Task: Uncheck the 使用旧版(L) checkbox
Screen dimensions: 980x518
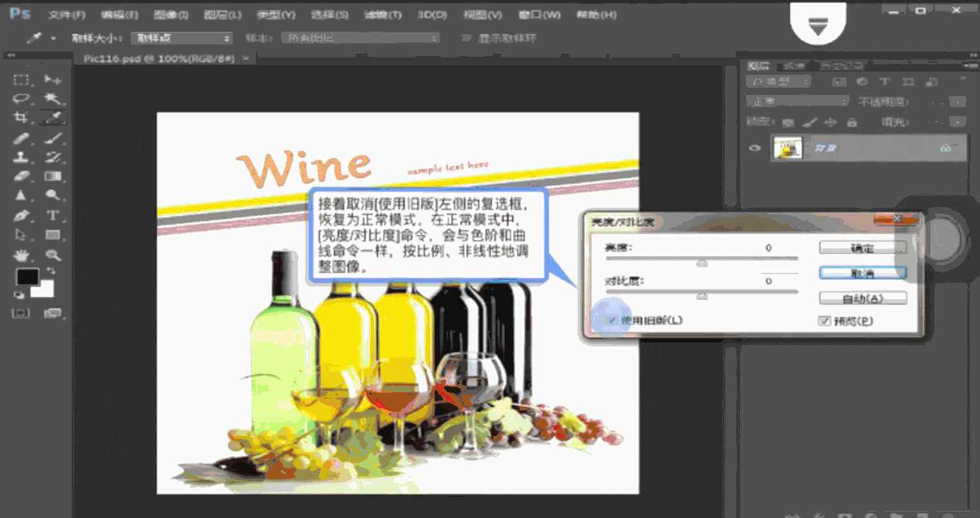Action: point(611,320)
